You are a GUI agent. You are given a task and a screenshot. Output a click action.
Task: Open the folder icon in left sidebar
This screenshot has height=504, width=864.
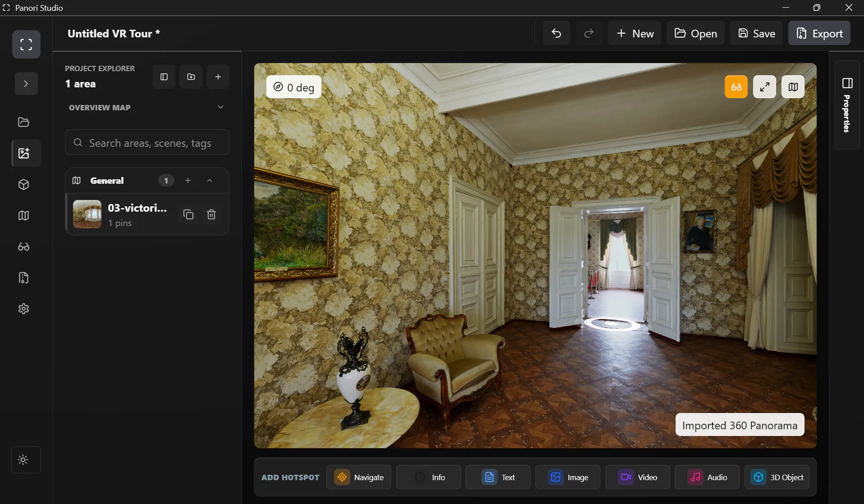tap(24, 122)
